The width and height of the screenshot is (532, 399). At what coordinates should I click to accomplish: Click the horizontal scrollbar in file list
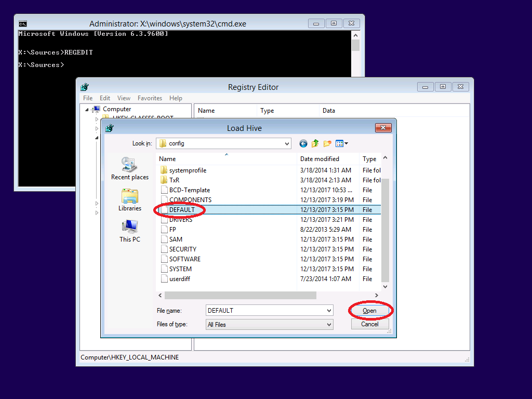(x=240, y=296)
